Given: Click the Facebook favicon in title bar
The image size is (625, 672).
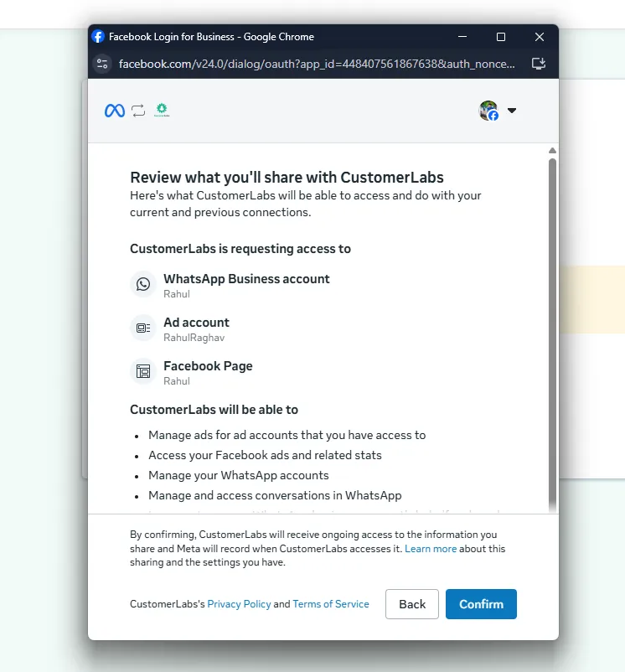Looking at the screenshot, I should [98, 36].
